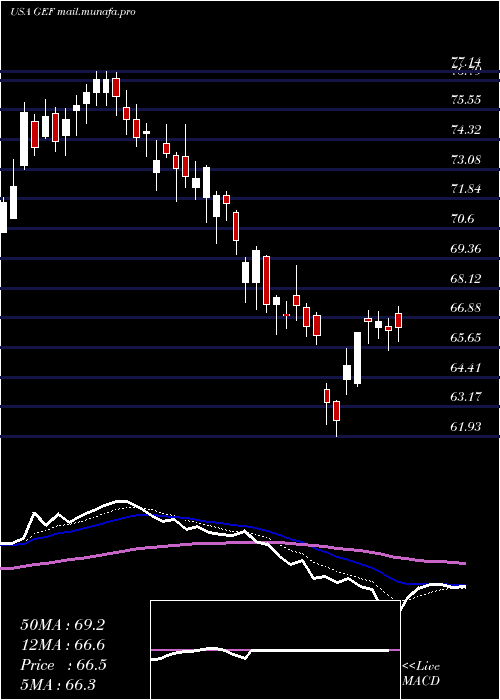500x700 pixels.
Task: Click the 5MA : 66.3 readout
Action: click(58, 684)
